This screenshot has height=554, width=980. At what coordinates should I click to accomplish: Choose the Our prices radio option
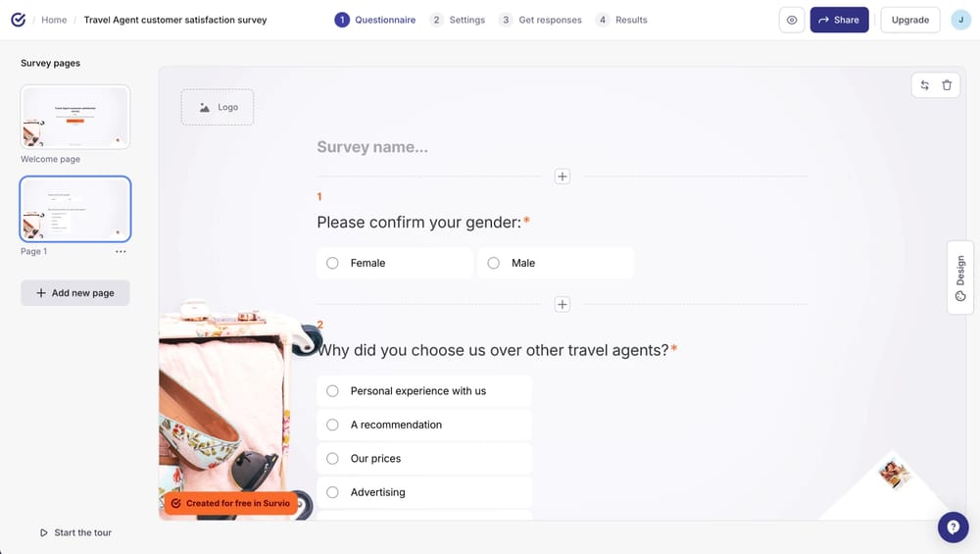pyautogui.click(x=424, y=458)
